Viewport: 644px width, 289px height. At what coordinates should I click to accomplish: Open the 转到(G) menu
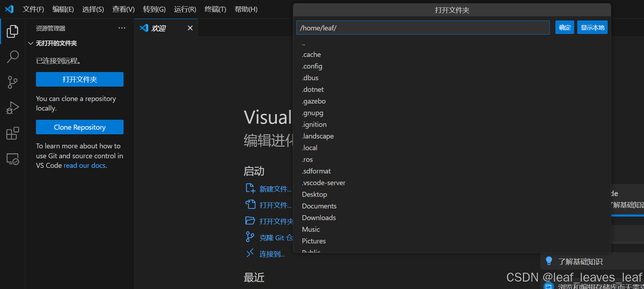click(154, 9)
